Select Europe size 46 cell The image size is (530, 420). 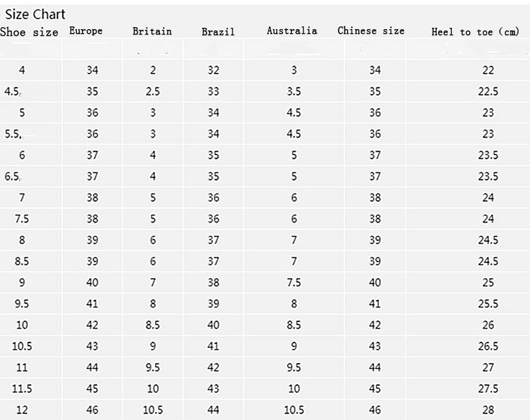92,410
